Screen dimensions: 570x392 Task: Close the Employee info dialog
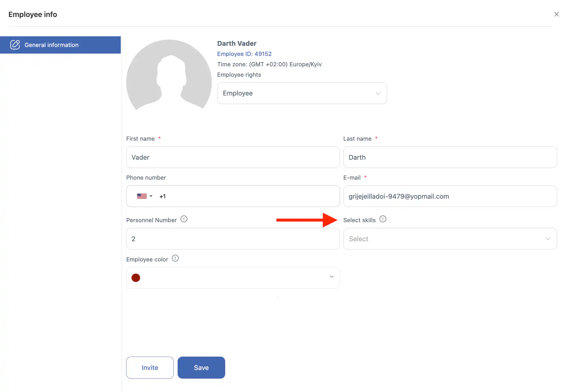click(556, 14)
